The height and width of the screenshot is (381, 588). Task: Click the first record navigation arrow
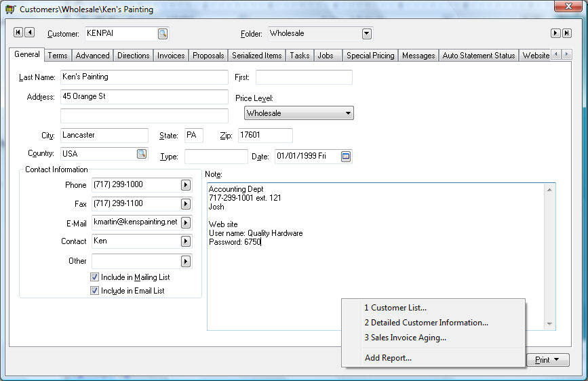click(18, 33)
